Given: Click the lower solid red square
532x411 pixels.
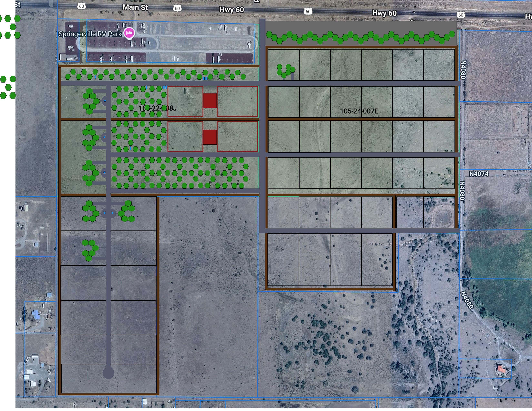Looking at the screenshot, I should coord(210,137).
